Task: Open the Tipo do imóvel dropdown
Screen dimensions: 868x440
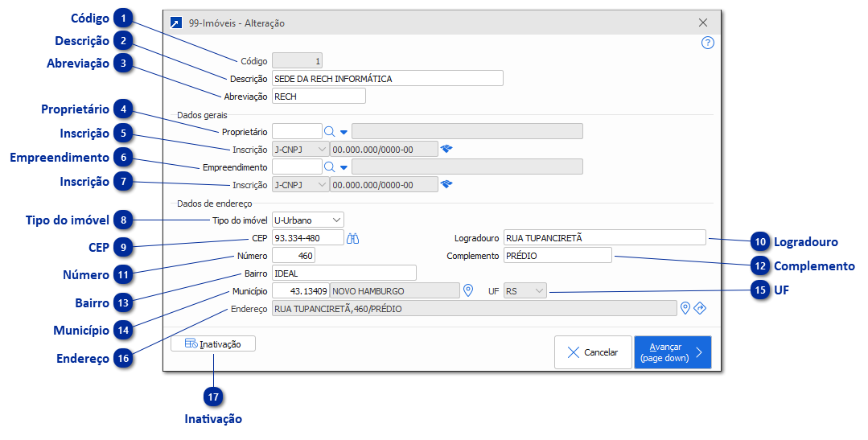Action: click(x=307, y=220)
